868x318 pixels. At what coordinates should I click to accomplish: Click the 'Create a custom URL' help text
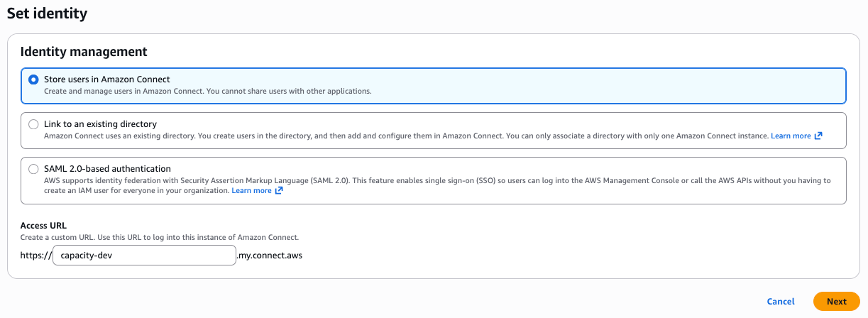pos(160,237)
